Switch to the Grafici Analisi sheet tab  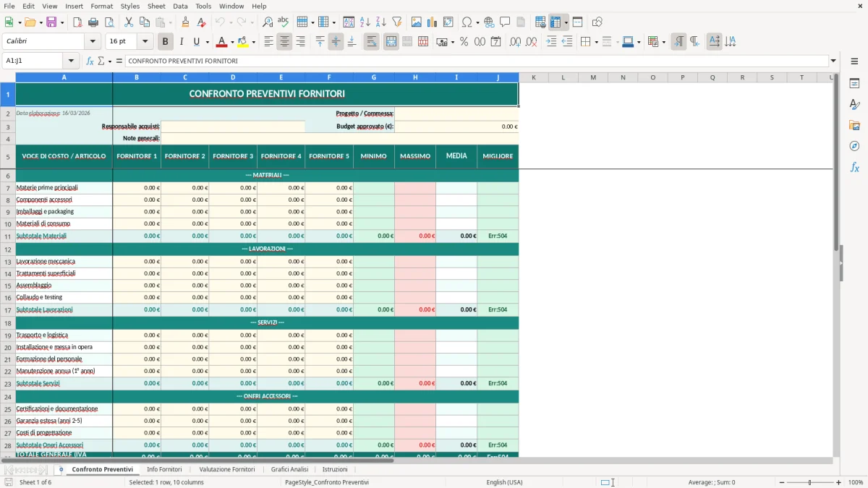click(x=289, y=469)
